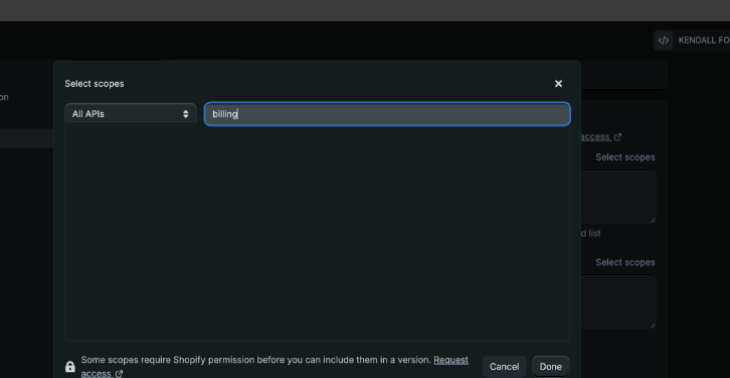This screenshot has width=730, height=378.
Task: Click upper Select scopes link in background page
Action: [625, 157]
